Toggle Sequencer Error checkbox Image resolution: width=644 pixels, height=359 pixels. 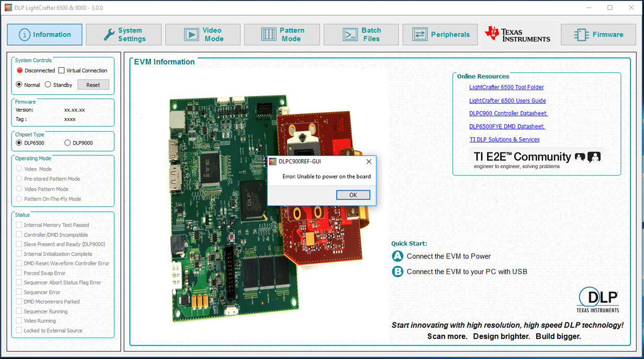pos(19,292)
